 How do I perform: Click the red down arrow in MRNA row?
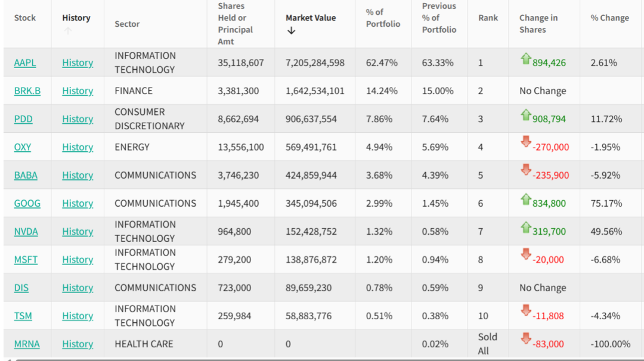(525, 339)
